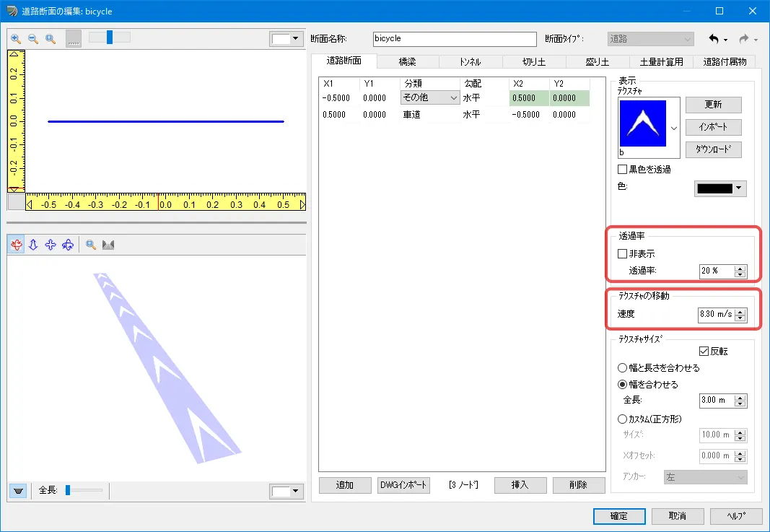Click the road view icon in 3D preview toolbar
The image size is (770, 532).
109,245
